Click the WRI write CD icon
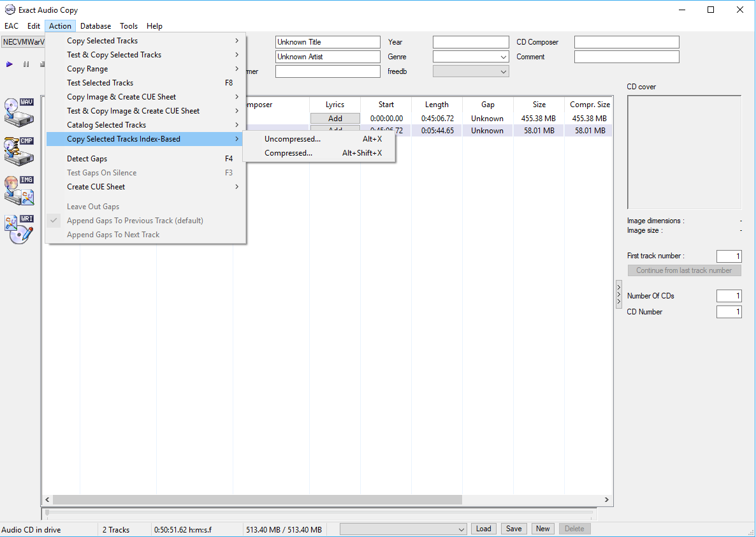756x537 pixels. pos(19,229)
